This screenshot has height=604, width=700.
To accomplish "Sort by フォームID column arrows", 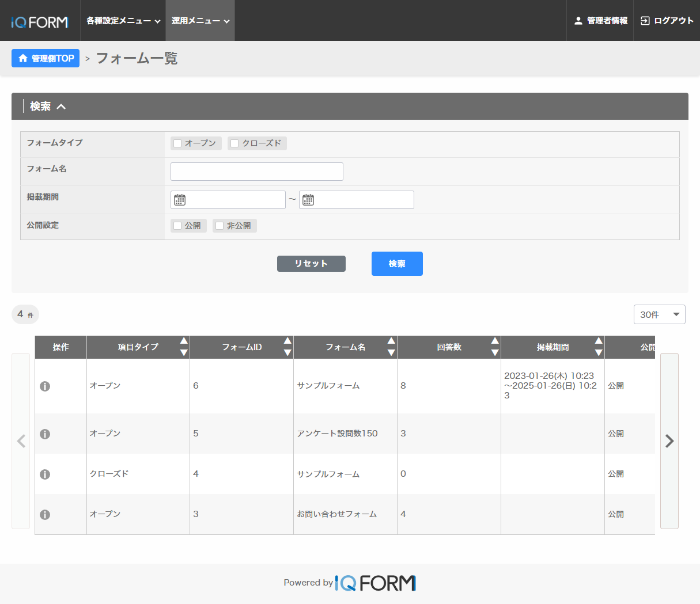I will (x=287, y=347).
